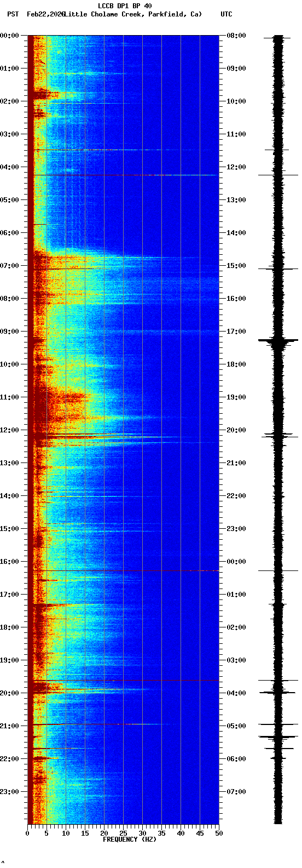Image resolution: width=302 pixels, height=868 pixels.
Task: Click the 18:00 PST time label
Action: (x=9, y=627)
